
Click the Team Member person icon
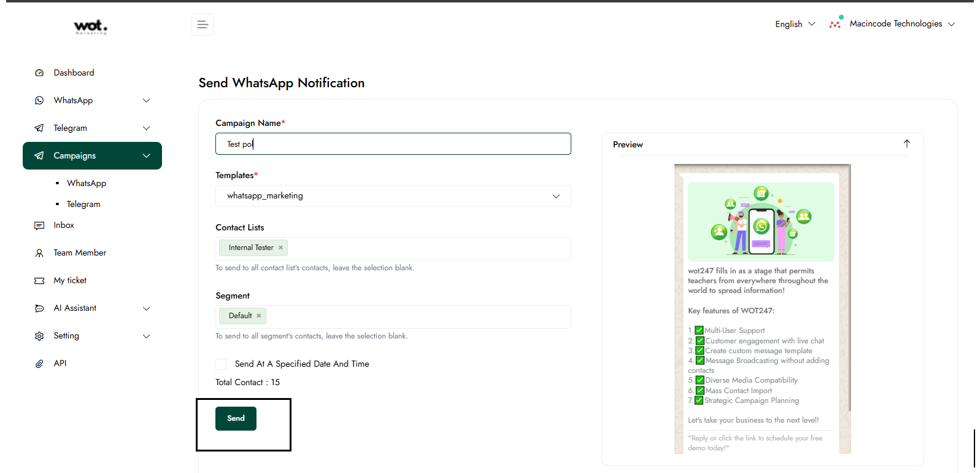click(x=39, y=253)
